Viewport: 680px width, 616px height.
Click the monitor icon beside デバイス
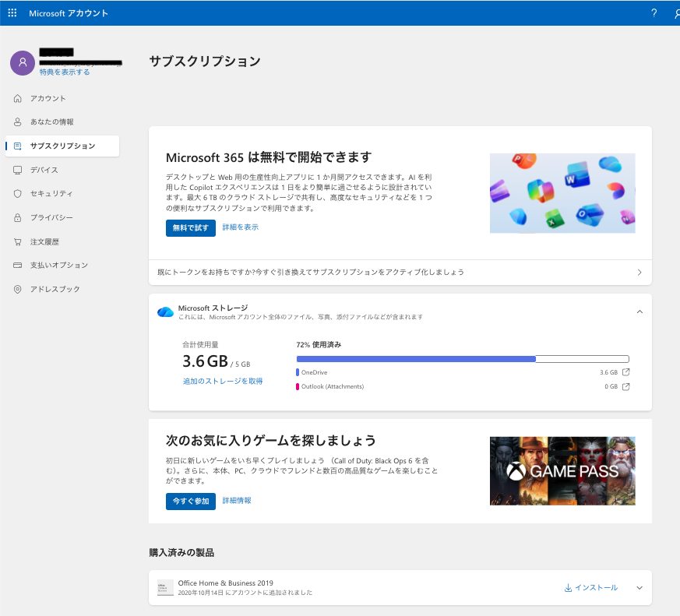click(17, 170)
